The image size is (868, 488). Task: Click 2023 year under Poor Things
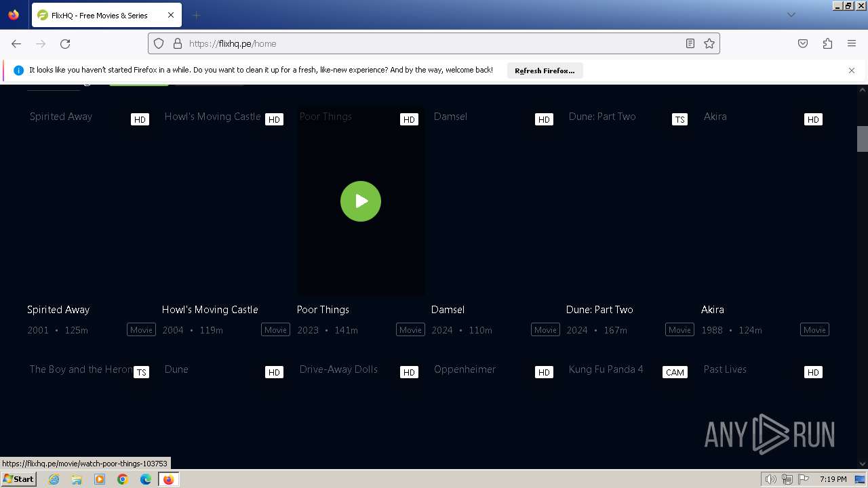coord(308,330)
